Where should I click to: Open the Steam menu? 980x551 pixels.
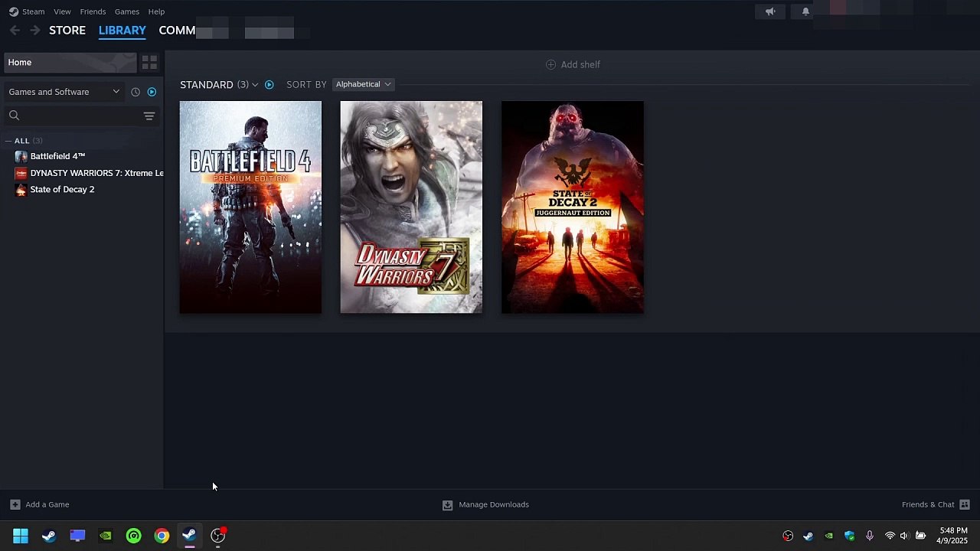click(33, 11)
